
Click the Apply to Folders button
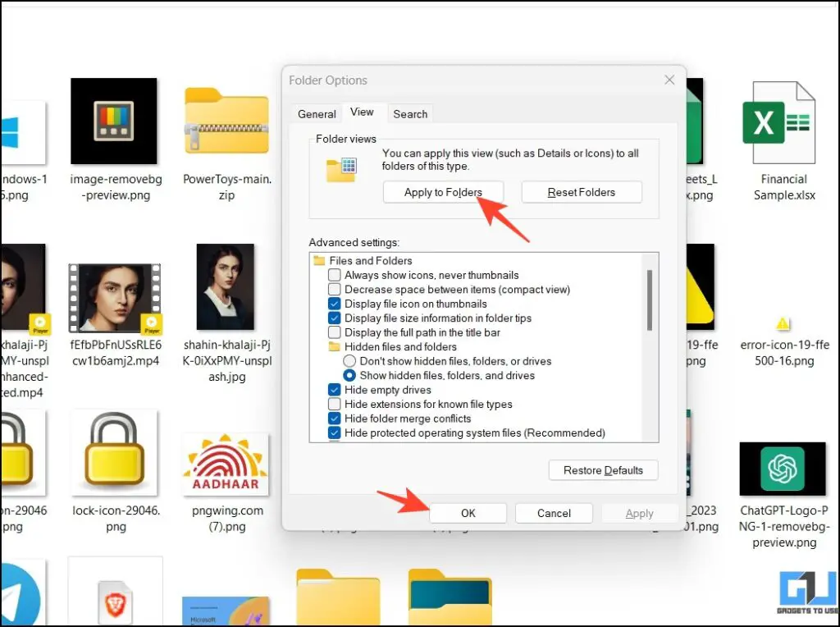(443, 192)
